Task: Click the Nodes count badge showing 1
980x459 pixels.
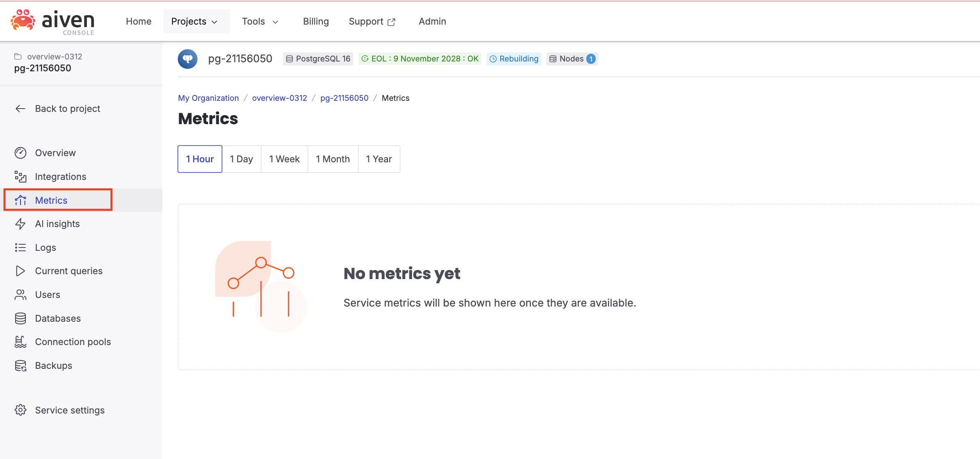Action: point(591,59)
